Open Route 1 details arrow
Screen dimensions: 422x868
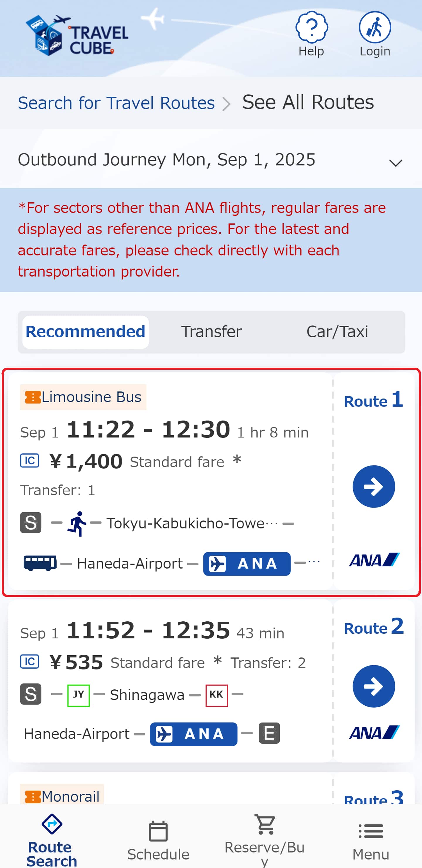pos(374,486)
